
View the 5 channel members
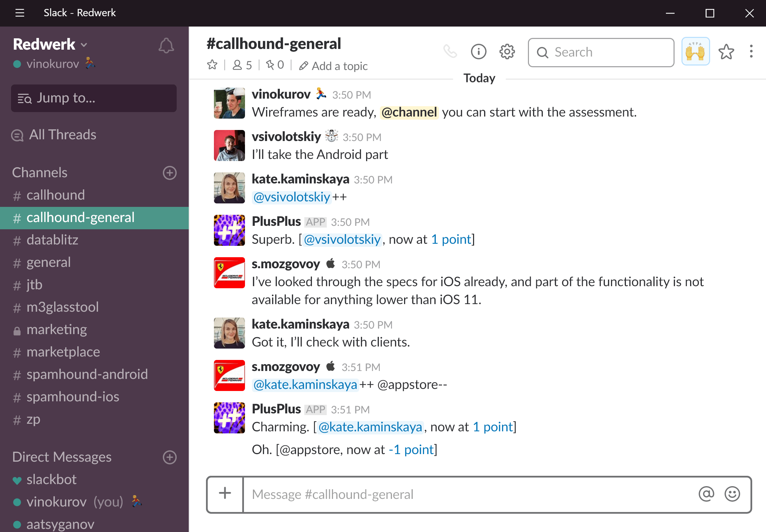[242, 65]
